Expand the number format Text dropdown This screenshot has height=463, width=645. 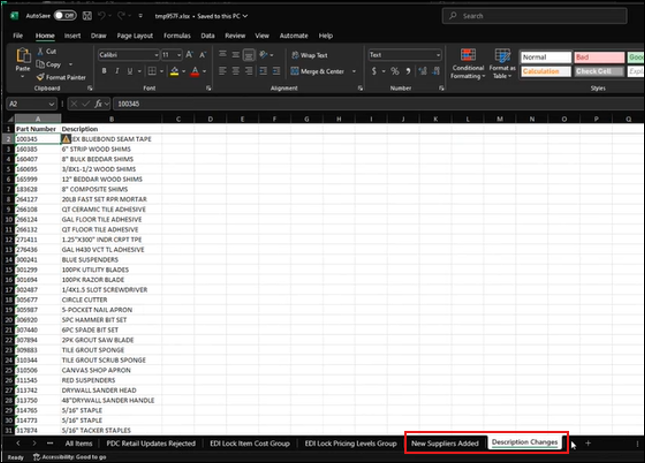coord(437,55)
